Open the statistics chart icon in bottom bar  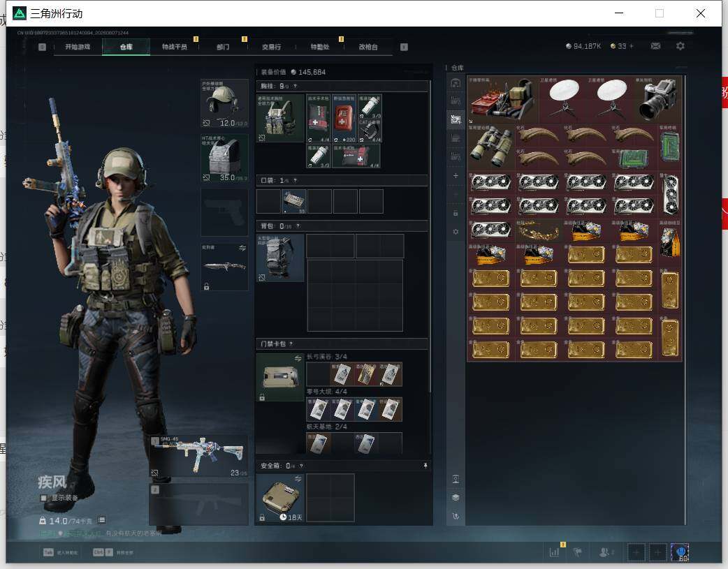point(554,552)
